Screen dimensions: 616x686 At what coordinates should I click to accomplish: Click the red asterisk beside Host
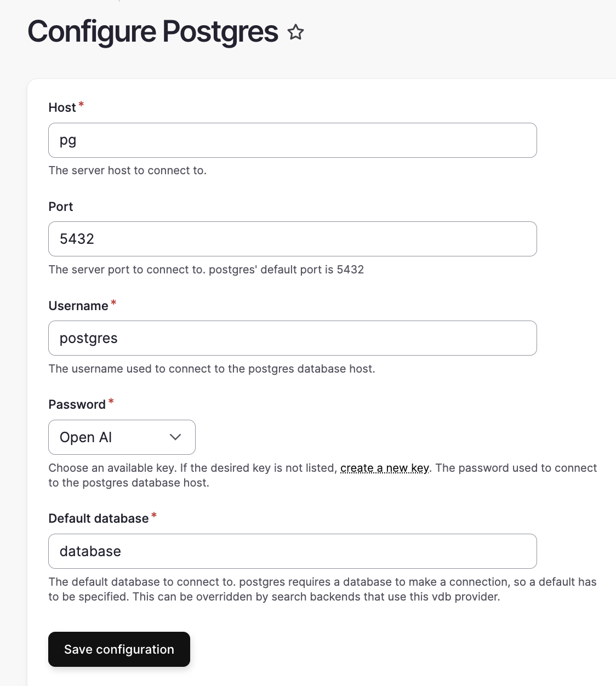click(81, 104)
